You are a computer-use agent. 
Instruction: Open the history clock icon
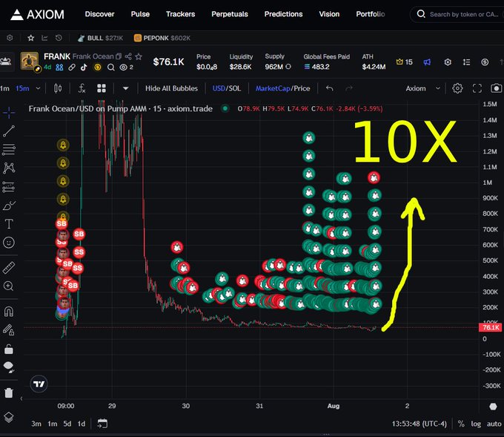pyautogui.click(x=59, y=38)
